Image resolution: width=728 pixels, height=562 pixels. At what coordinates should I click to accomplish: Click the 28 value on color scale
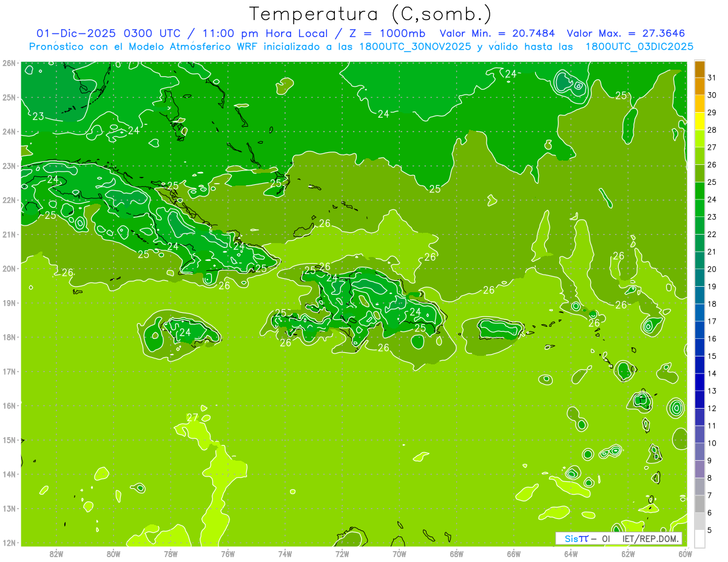point(712,130)
